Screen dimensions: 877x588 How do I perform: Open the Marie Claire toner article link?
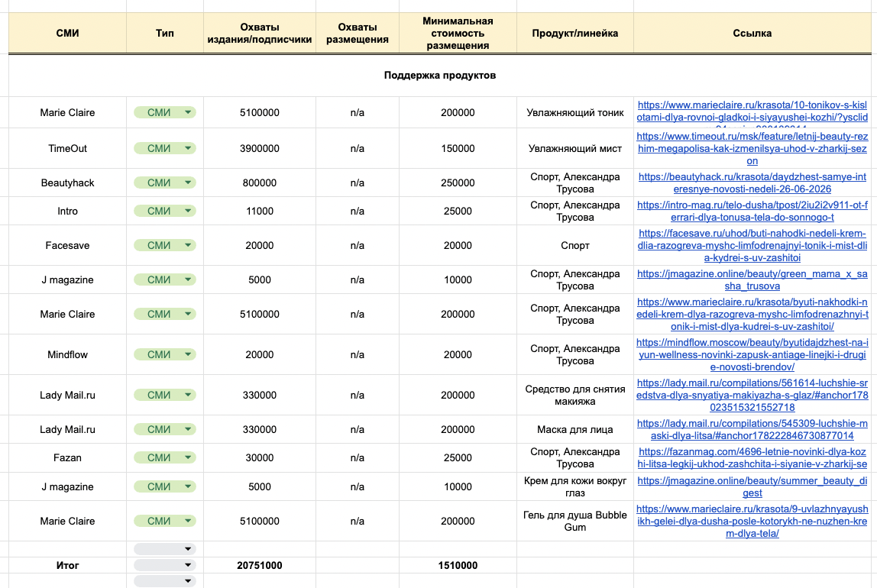coord(752,111)
